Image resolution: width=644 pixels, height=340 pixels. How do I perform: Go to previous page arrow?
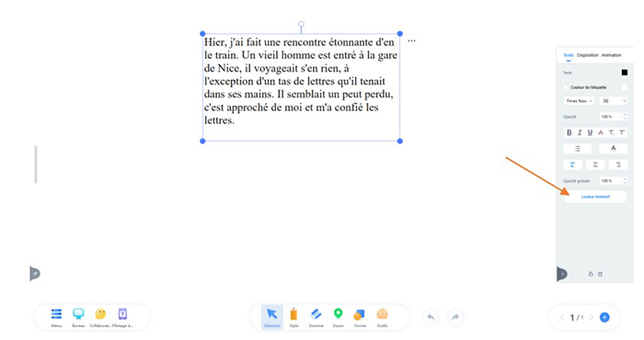point(562,317)
